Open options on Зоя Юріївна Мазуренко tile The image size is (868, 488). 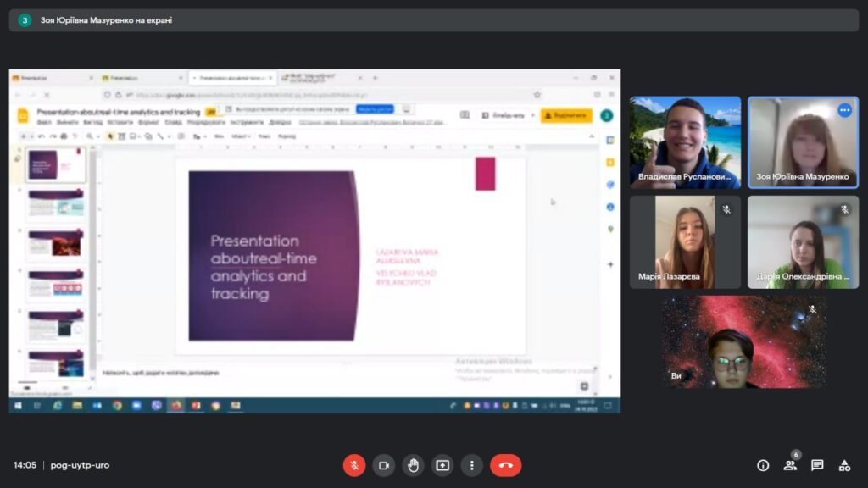pyautogui.click(x=844, y=110)
